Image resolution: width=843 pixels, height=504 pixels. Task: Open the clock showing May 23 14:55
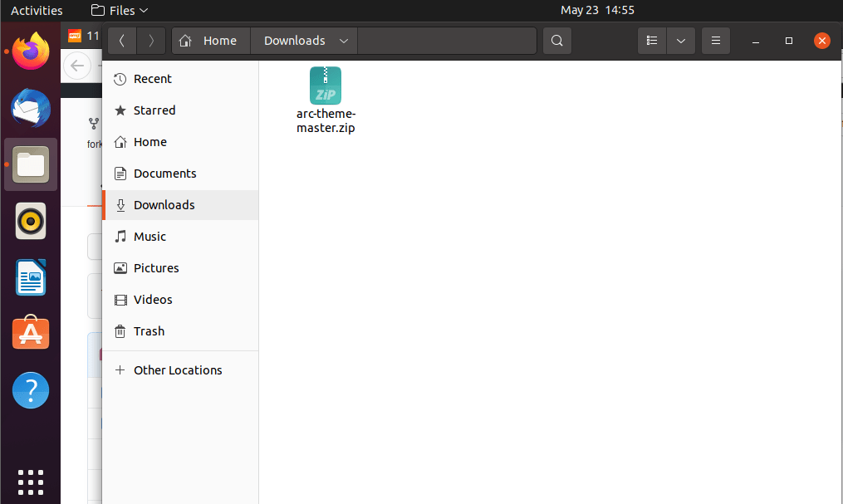coord(597,10)
